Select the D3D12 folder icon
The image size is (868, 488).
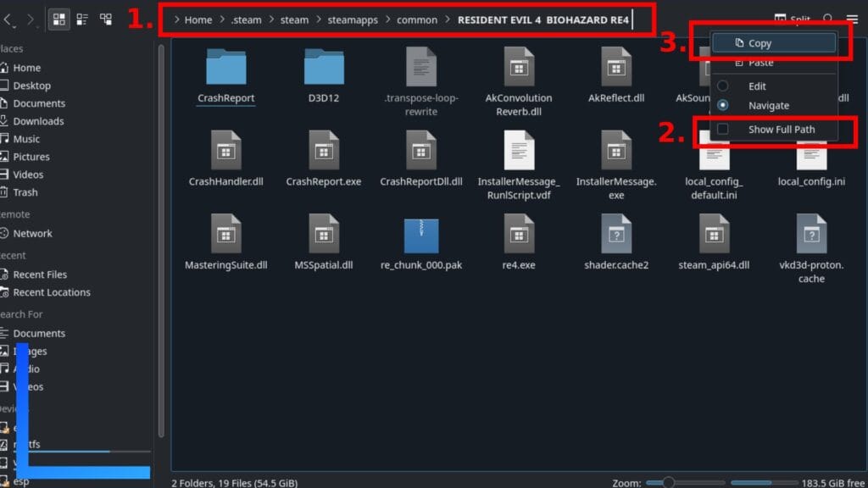pyautogui.click(x=324, y=66)
